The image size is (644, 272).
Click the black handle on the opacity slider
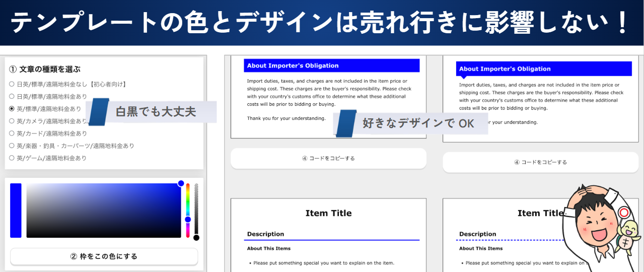point(196,237)
